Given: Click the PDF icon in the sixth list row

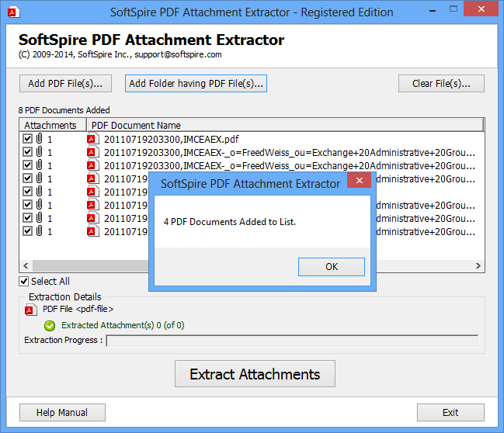Looking at the screenshot, I should pyautogui.click(x=92, y=205).
